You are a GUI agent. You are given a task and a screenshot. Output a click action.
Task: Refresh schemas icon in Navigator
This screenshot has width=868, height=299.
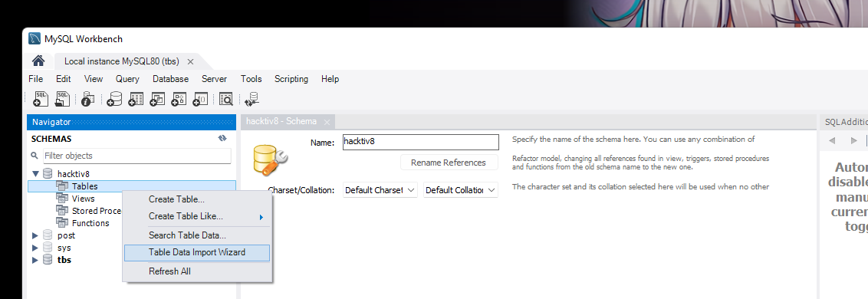(x=222, y=139)
